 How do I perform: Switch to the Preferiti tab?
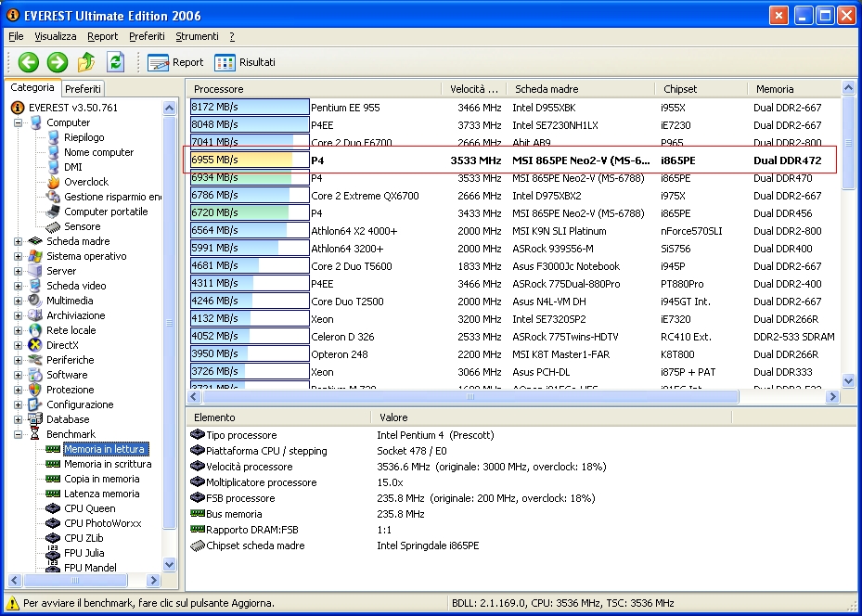pos(83,88)
